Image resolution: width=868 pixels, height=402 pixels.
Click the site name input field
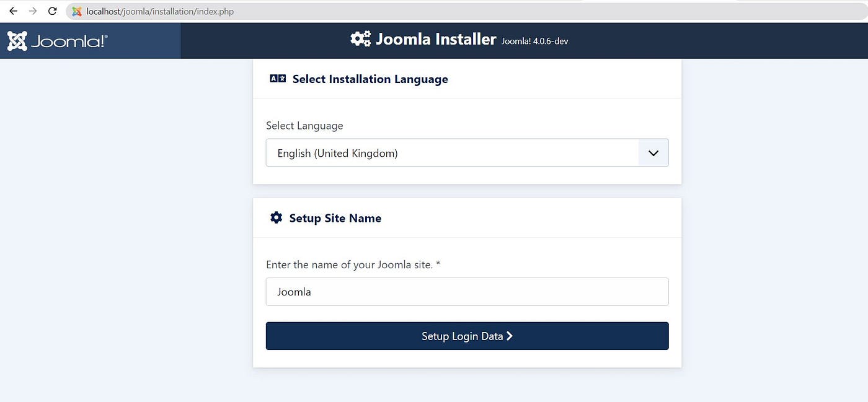coord(467,292)
